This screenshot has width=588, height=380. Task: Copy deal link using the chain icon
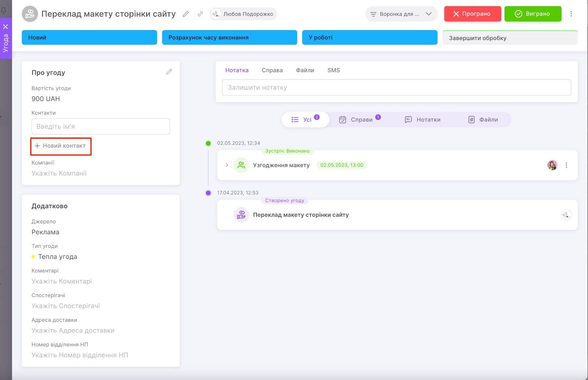point(200,14)
